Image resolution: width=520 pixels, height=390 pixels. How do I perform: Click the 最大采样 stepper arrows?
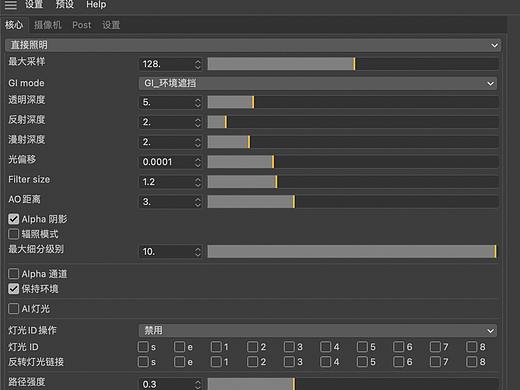198,64
